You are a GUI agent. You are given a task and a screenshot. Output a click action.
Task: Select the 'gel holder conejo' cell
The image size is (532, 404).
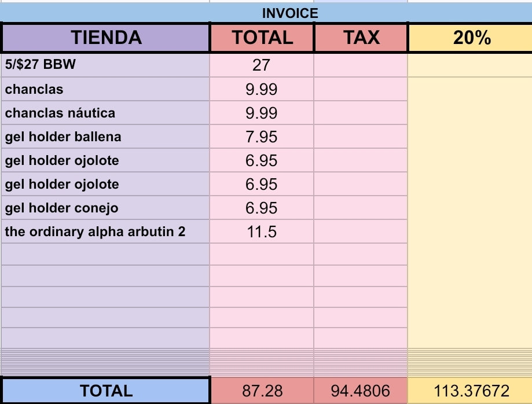pos(106,208)
